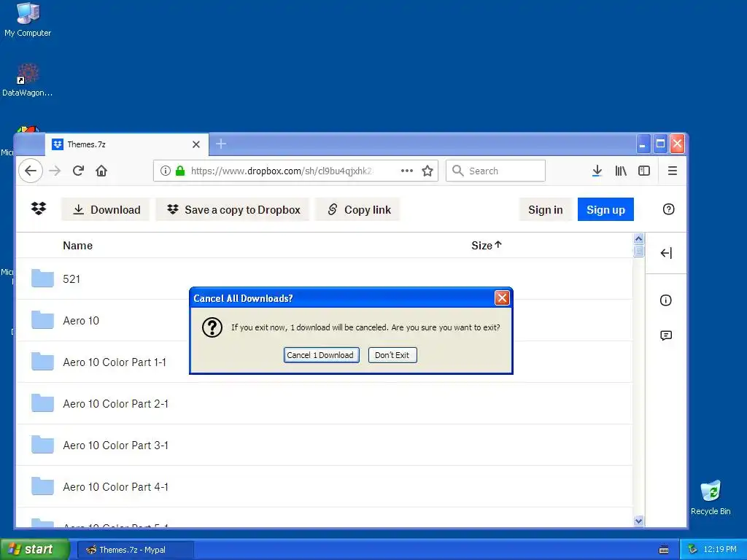Open the Dropbox help question-mark icon
This screenshot has width=747, height=560.
click(668, 209)
